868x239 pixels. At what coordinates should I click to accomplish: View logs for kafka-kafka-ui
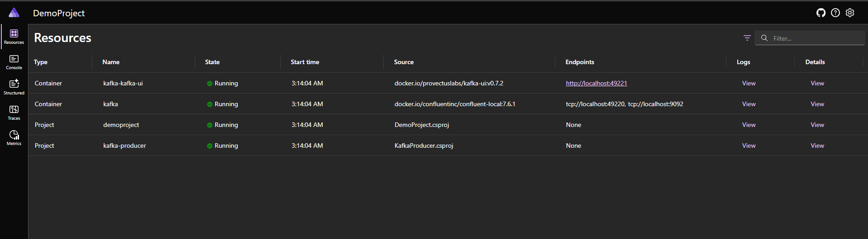pyautogui.click(x=749, y=83)
